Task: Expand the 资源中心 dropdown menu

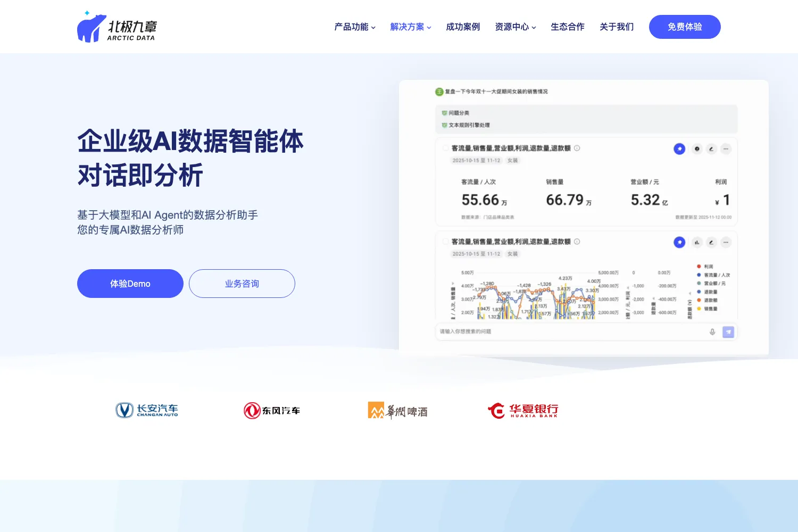Action: click(x=516, y=27)
